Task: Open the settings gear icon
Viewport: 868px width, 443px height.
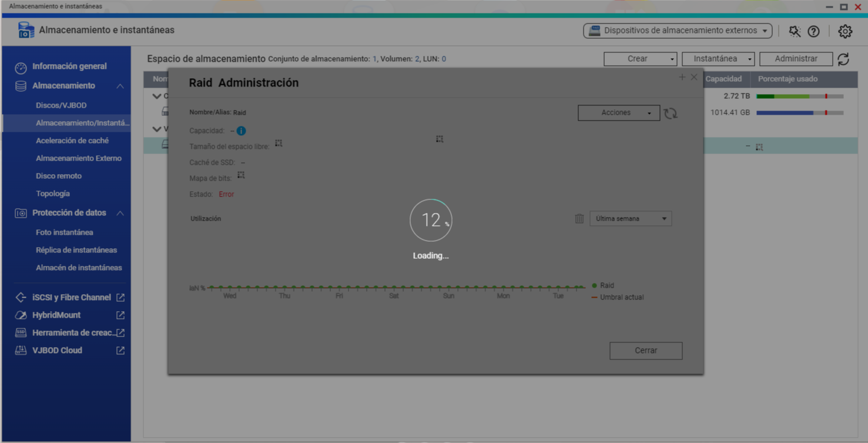Action: [845, 32]
